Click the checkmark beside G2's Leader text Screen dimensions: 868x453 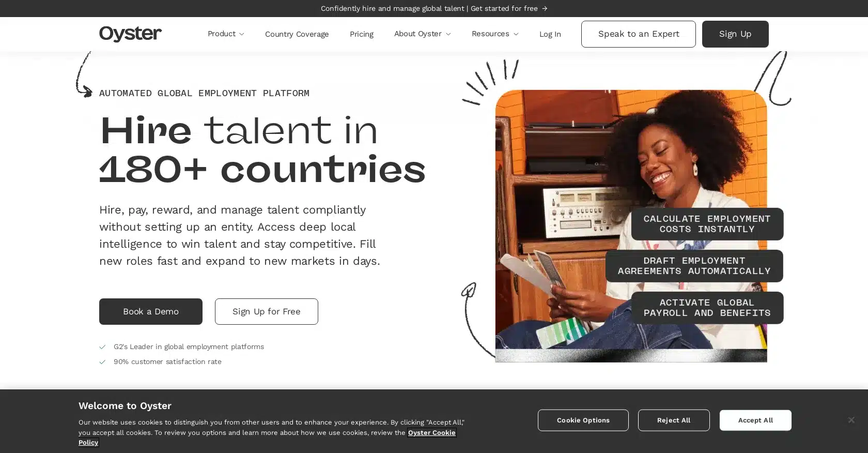coord(102,347)
